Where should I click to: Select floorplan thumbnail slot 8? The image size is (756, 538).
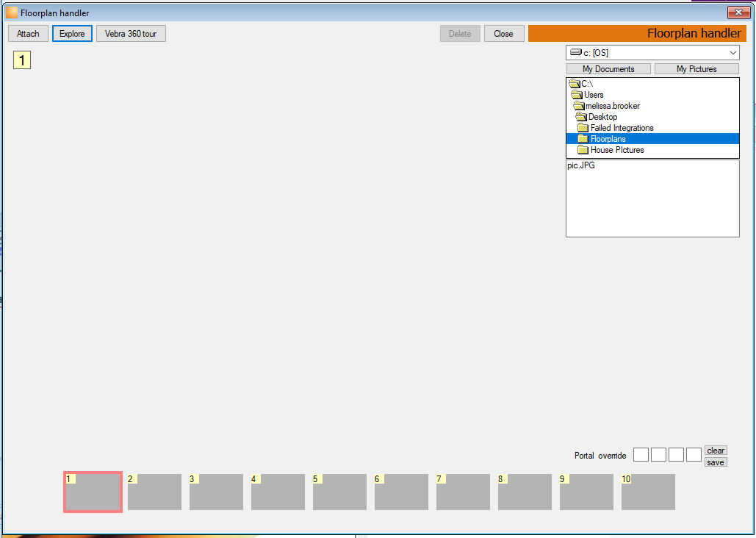coord(525,492)
